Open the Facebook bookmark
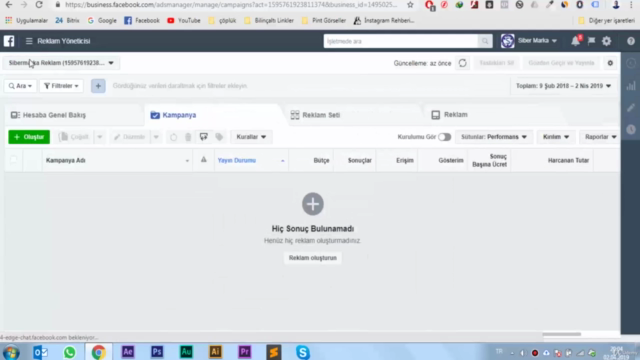This screenshot has height=360, width=640. point(142,20)
